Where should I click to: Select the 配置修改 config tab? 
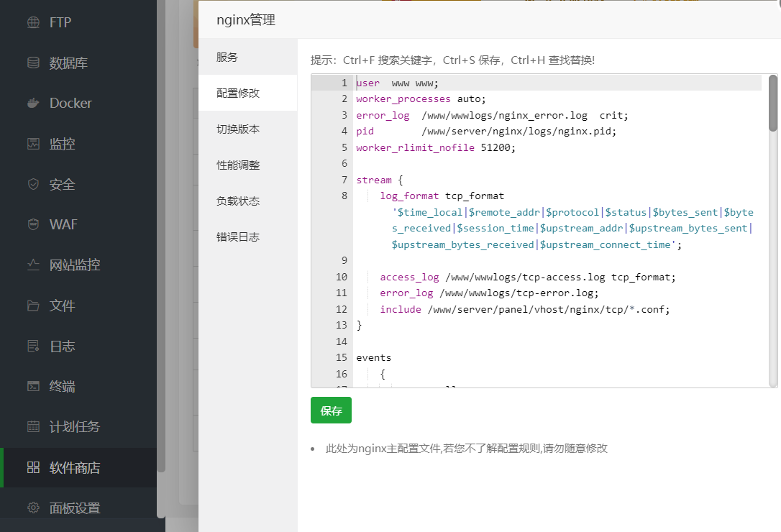[238, 93]
